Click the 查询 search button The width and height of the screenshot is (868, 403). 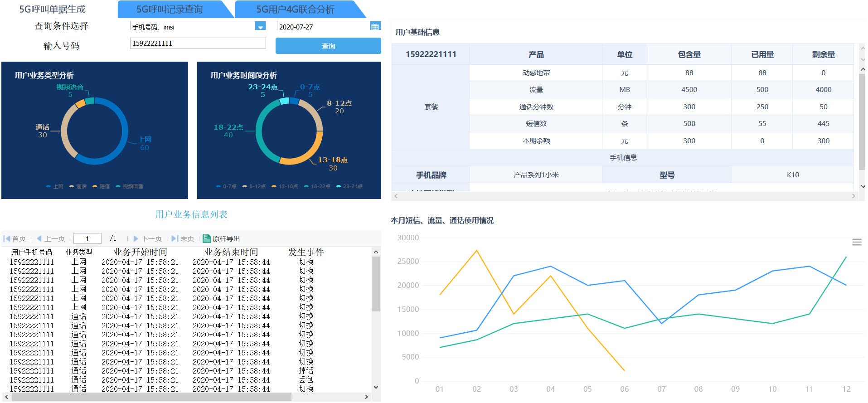[328, 46]
